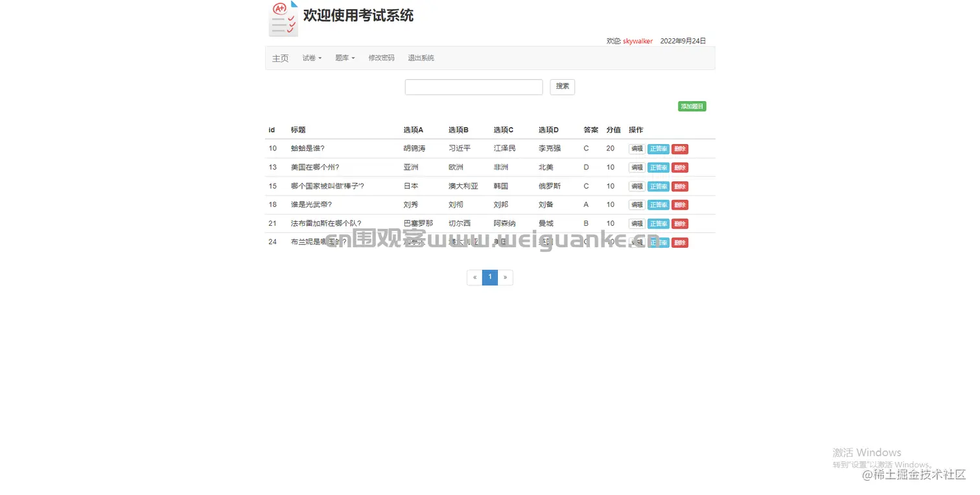Click option cell 曼城
980x495 pixels.
pyautogui.click(x=546, y=223)
